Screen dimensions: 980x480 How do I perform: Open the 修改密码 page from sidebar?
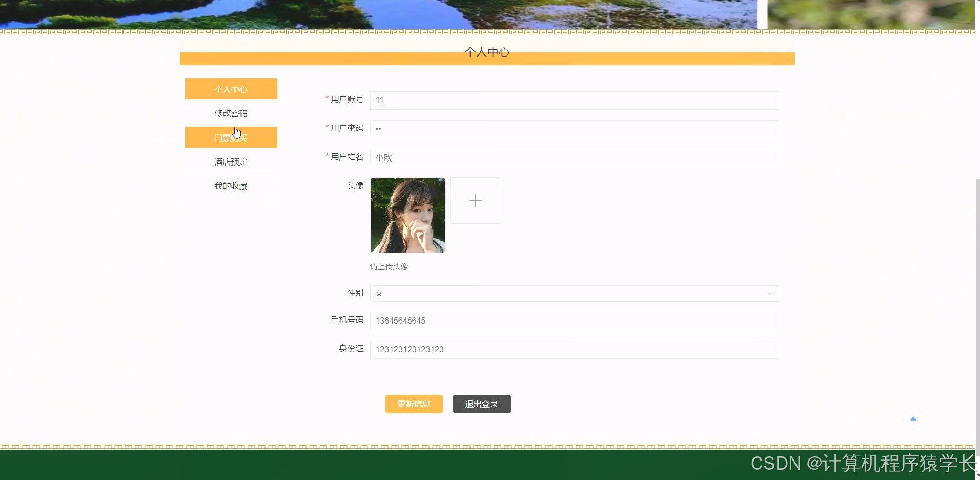pyautogui.click(x=231, y=113)
